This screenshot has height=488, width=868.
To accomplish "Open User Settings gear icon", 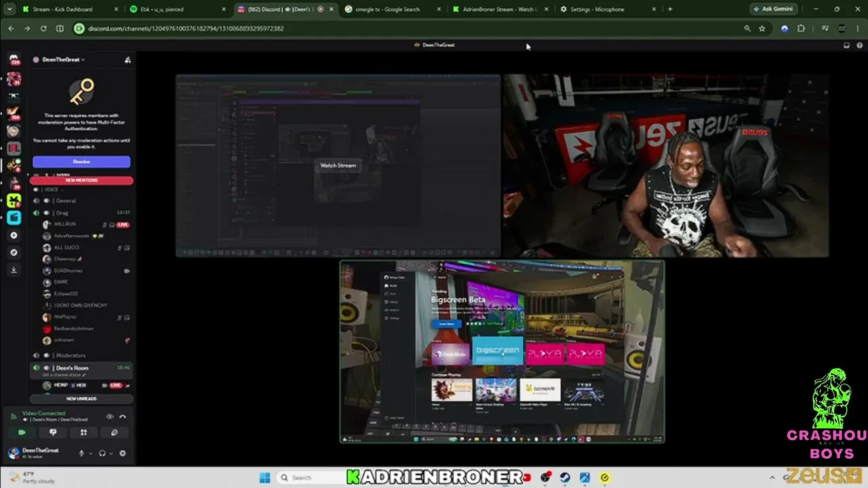I will 123,453.
